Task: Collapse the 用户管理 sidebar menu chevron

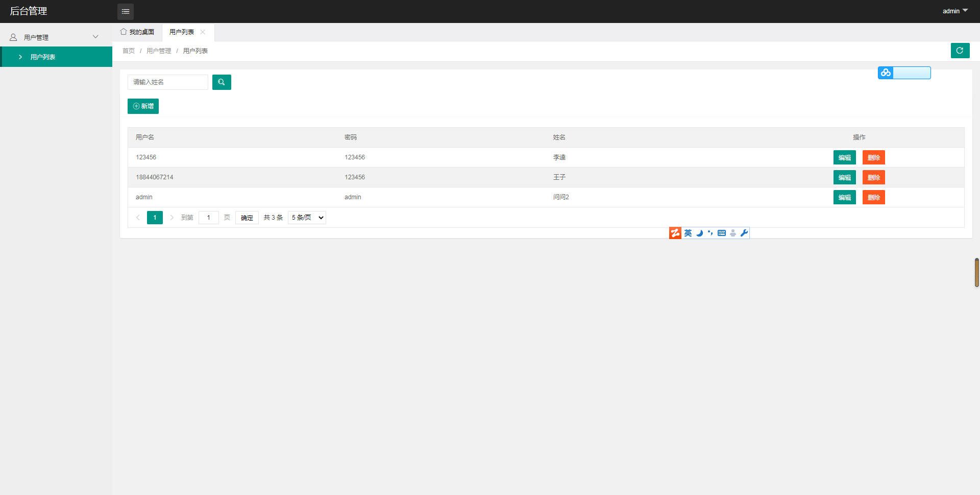Action: tap(95, 37)
